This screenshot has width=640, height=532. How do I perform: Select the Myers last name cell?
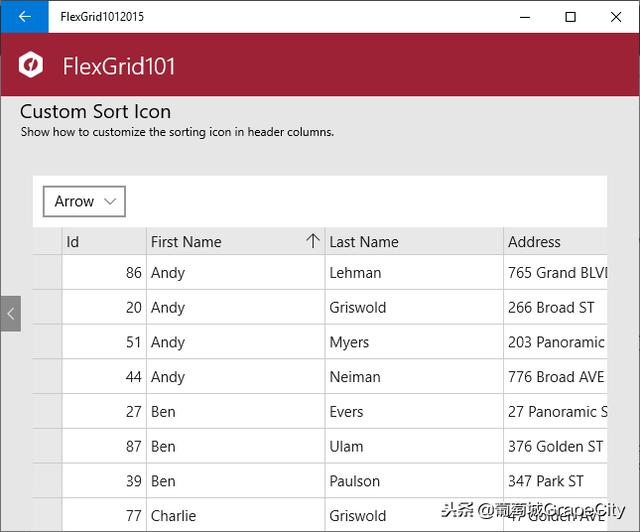click(x=414, y=342)
